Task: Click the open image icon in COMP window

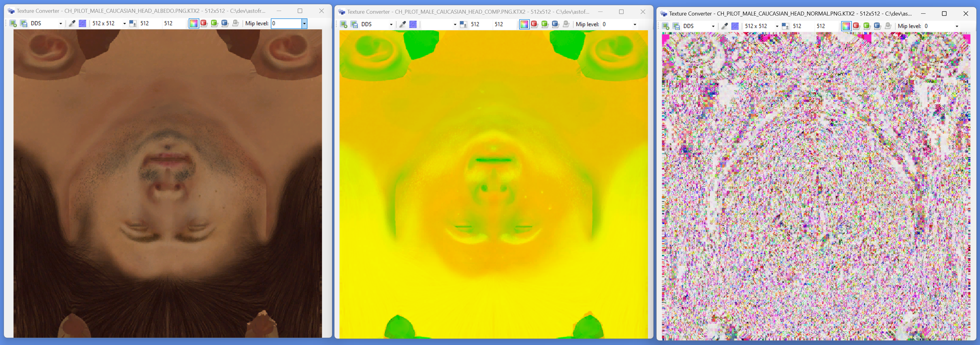Action: pos(344,24)
